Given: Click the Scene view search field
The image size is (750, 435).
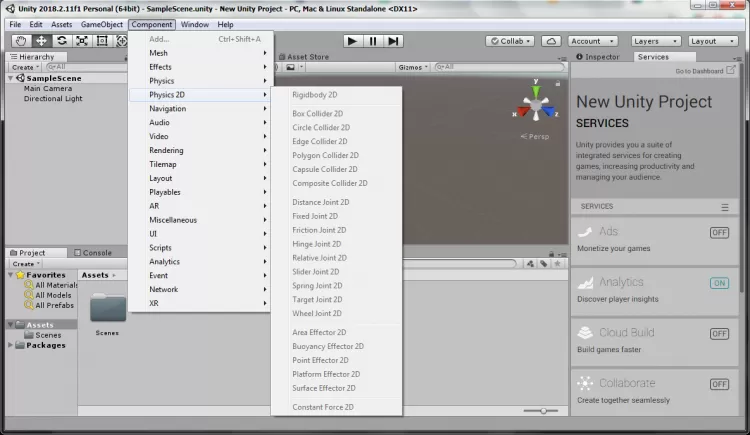Looking at the screenshot, I should point(499,67).
